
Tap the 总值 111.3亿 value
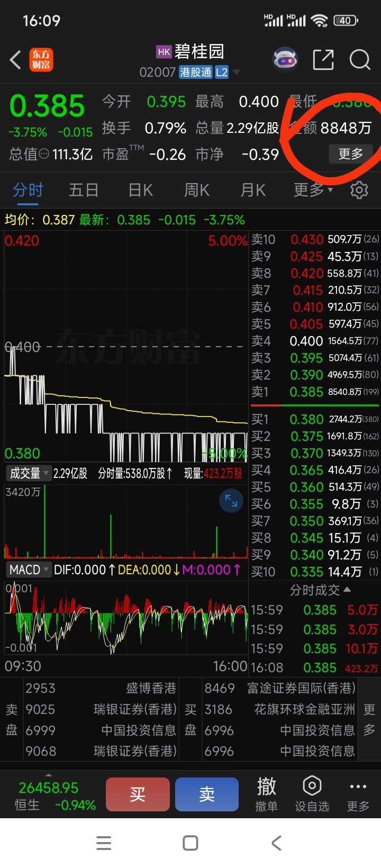click(72, 155)
